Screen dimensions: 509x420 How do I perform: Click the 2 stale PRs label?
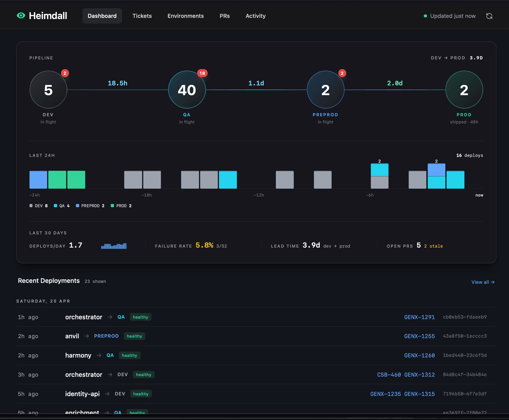(434, 246)
